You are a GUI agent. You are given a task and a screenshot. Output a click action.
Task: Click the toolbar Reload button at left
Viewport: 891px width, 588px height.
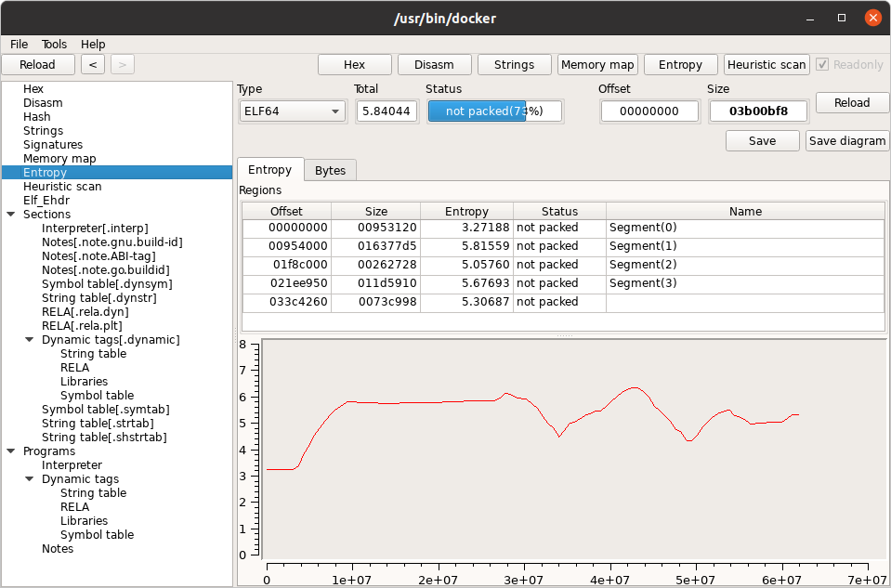click(x=37, y=65)
